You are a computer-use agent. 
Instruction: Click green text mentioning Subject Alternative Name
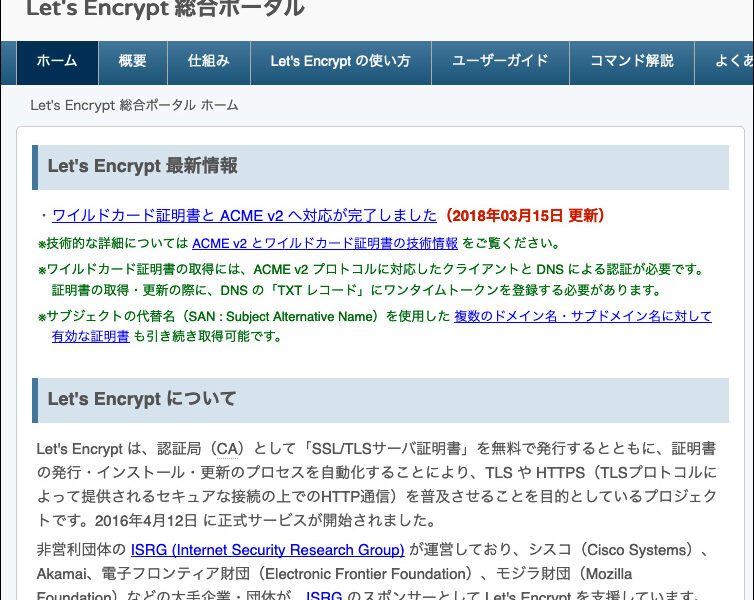click(x=244, y=316)
